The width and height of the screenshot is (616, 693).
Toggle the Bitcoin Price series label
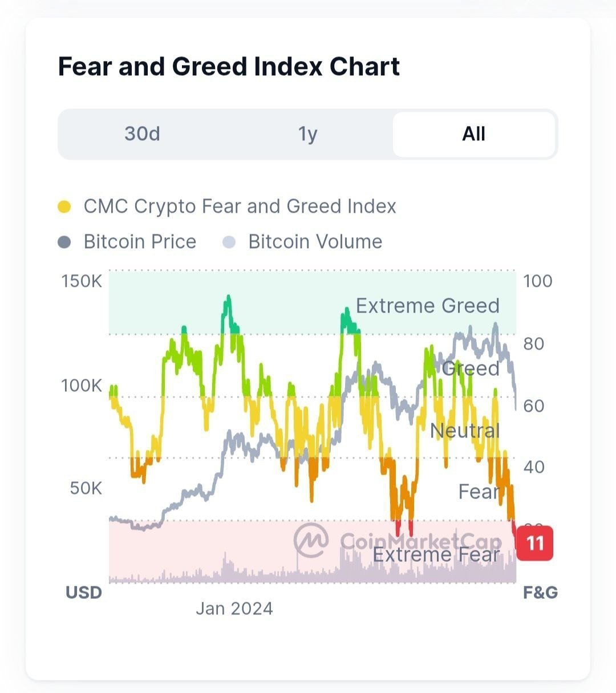click(x=140, y=242)
